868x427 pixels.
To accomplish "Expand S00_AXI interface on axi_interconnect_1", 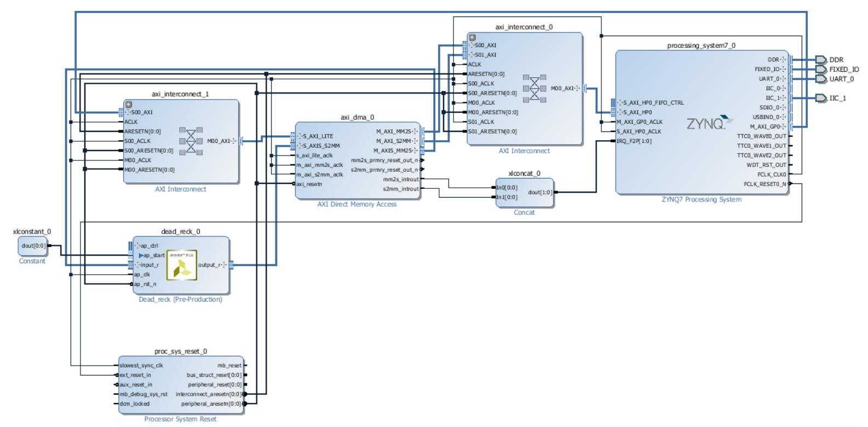I will tap(128, 112).
